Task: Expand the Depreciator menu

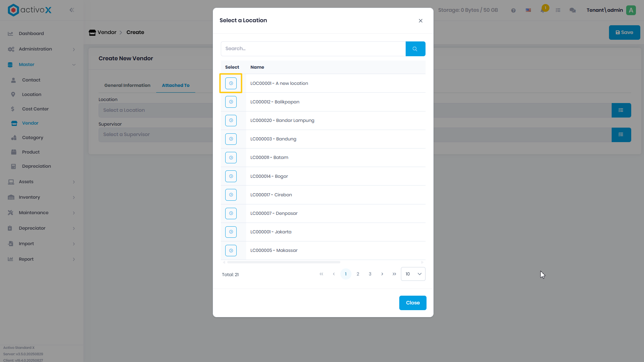Action: pos(42,228)
